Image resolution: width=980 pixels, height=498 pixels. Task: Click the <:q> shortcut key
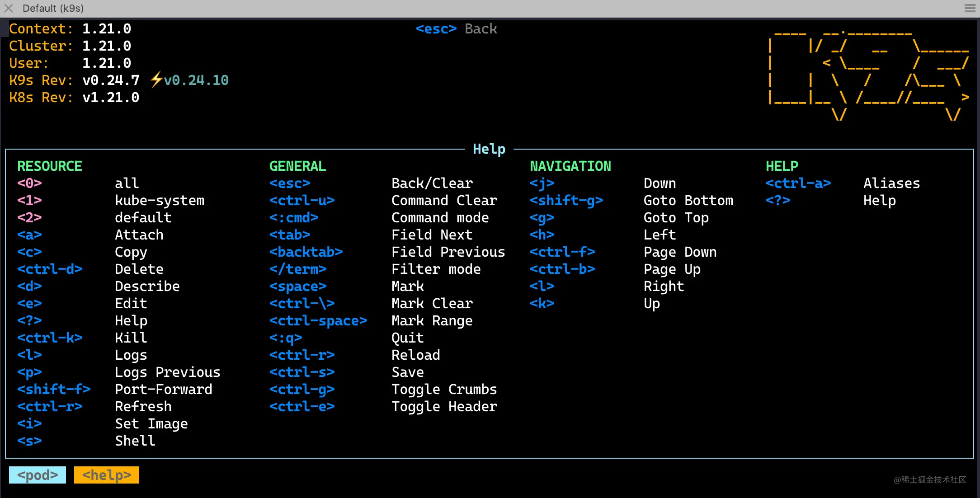(x=286, y=338)
